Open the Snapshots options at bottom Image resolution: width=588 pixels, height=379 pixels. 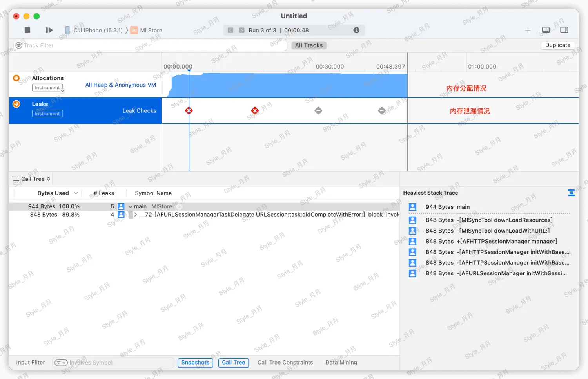(195, 363)
